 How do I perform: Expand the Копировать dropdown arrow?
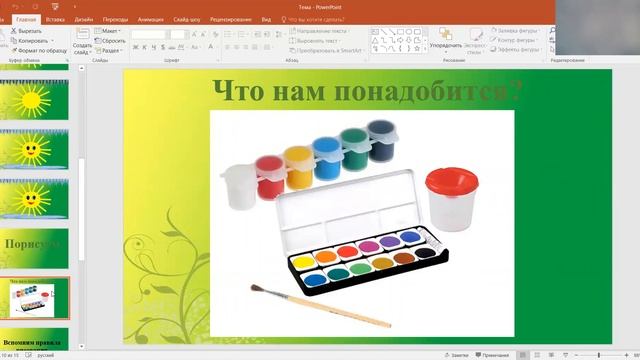[53, 41]
